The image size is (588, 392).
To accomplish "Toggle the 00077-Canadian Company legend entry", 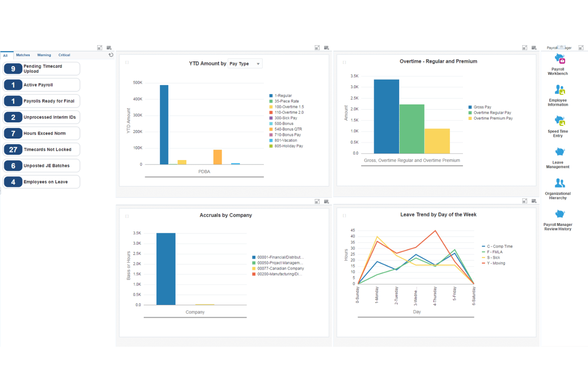I will (278, 268).
